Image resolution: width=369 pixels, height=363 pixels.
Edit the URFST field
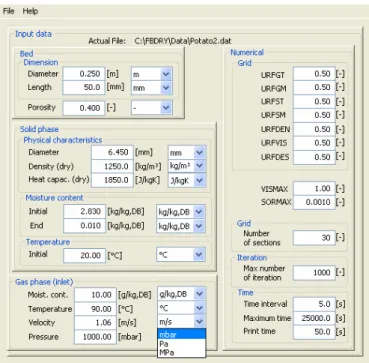tap(314, 101)
